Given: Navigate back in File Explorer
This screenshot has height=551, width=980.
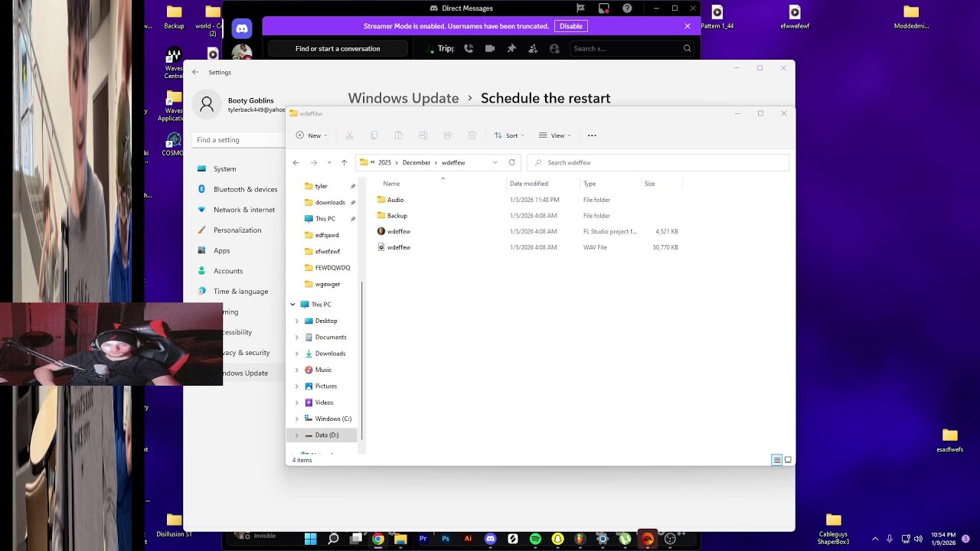Looking at the screenshot, I should (296, 162).
